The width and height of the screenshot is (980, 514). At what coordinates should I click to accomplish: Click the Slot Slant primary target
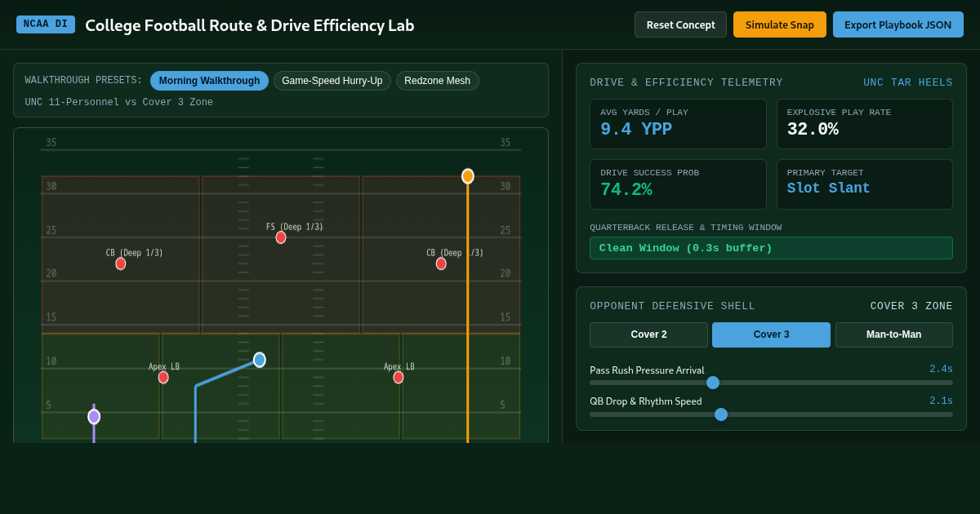pyautogui.click(x=829, y=188)
